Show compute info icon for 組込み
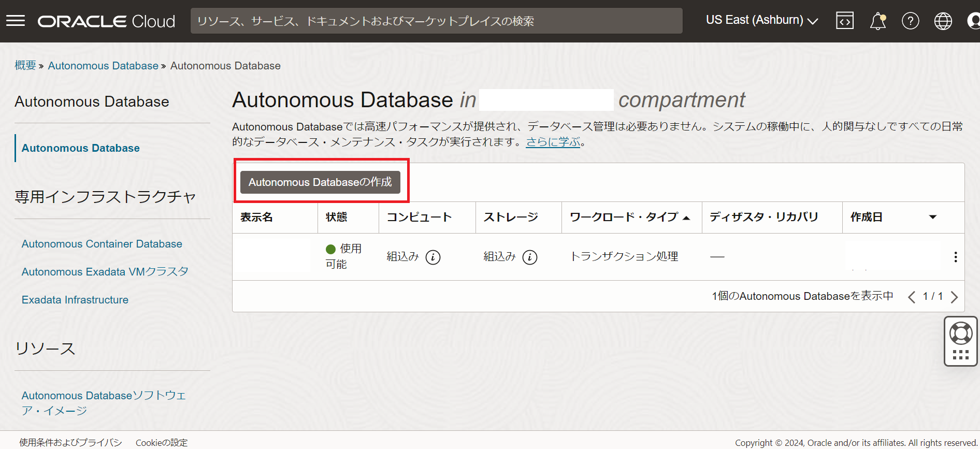Image resolution: width=980 pixels, height=449 pixels. [x=433, y=257]
